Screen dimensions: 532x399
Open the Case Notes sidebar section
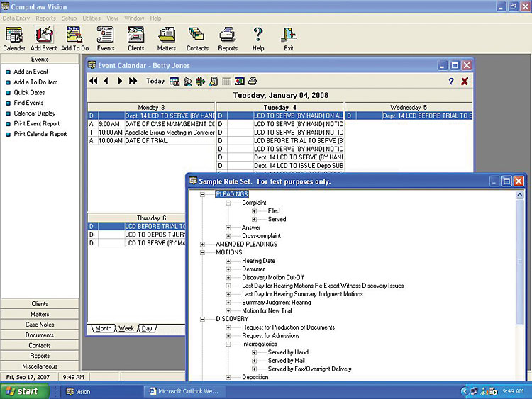pos(40,325)
